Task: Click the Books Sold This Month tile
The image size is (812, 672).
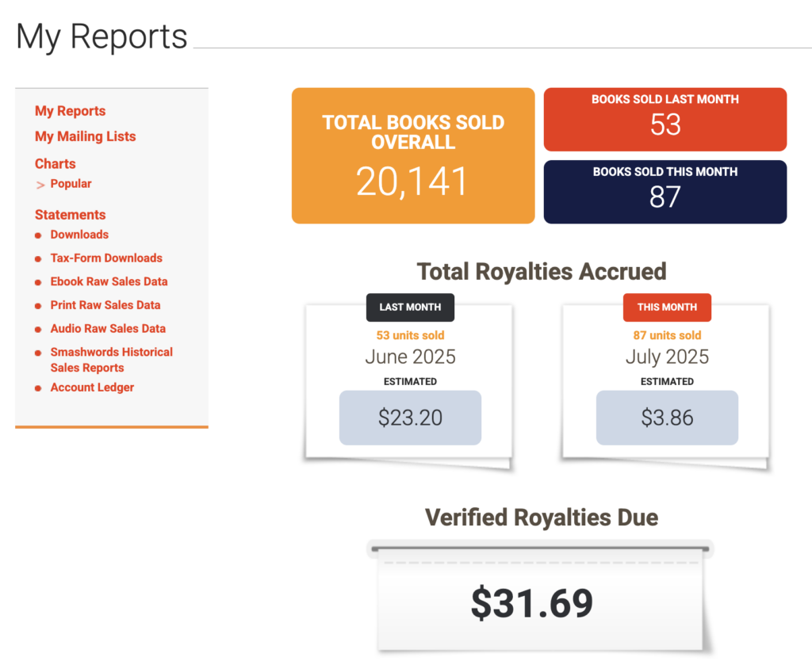Action: (665, 192)
